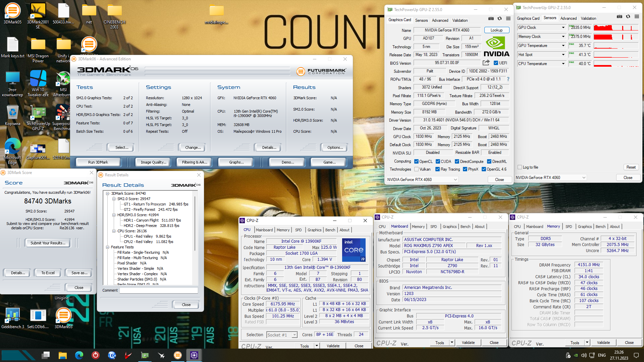Click To Excel button in 3DMark Score
This screenshot has height=362, width=644.
(48, 273)
